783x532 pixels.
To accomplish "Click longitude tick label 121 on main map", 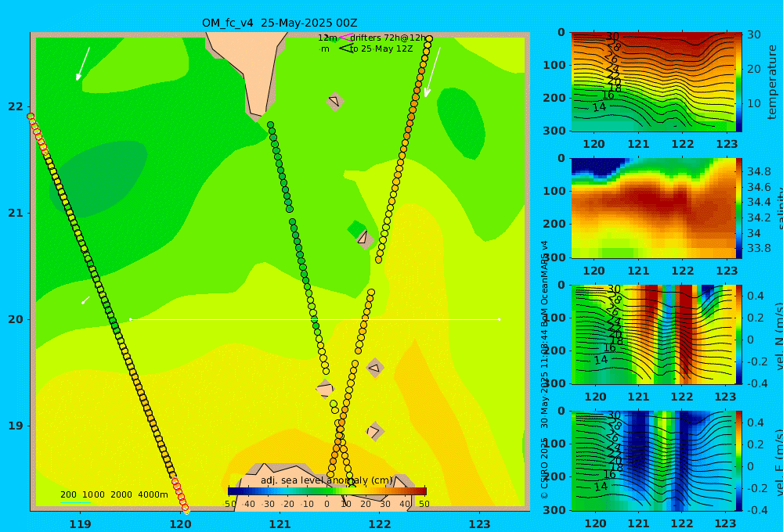I will pyautogui.click(x=280, y=524).
